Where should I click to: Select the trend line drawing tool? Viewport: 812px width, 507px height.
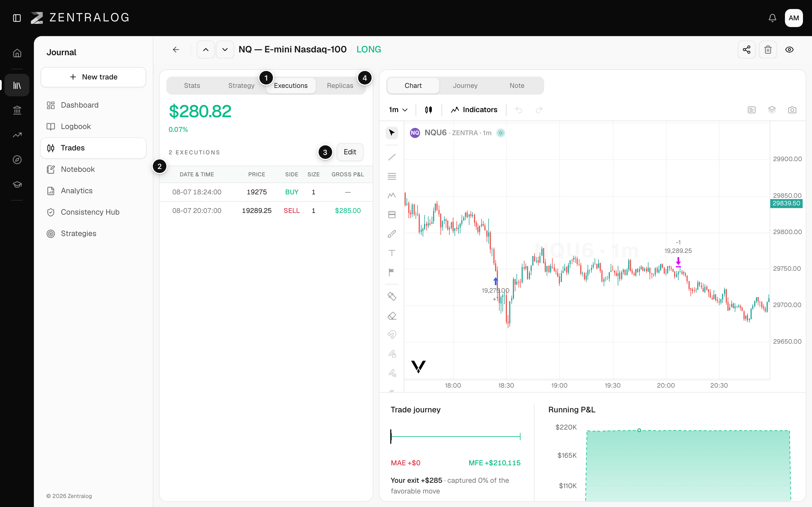(392, 157)
